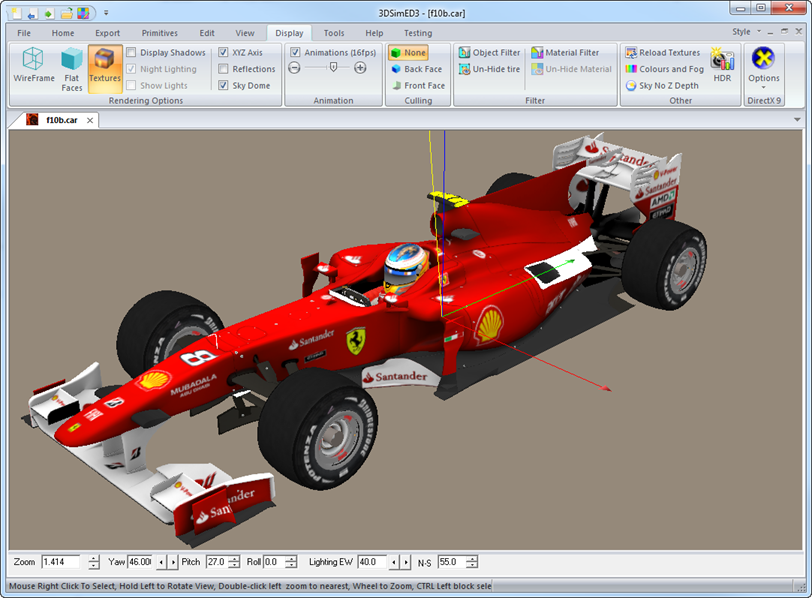
Task: Open the Primitives ribbon tab
Action: (x=160, y=33)
